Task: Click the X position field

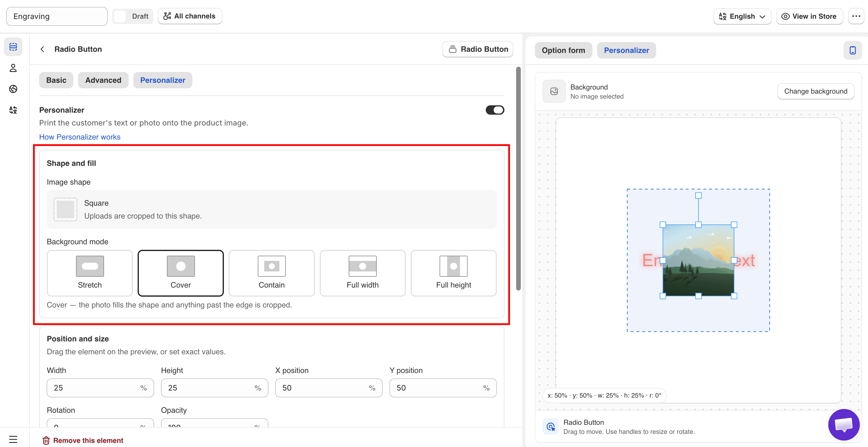Action: click(x=329, y=388)
